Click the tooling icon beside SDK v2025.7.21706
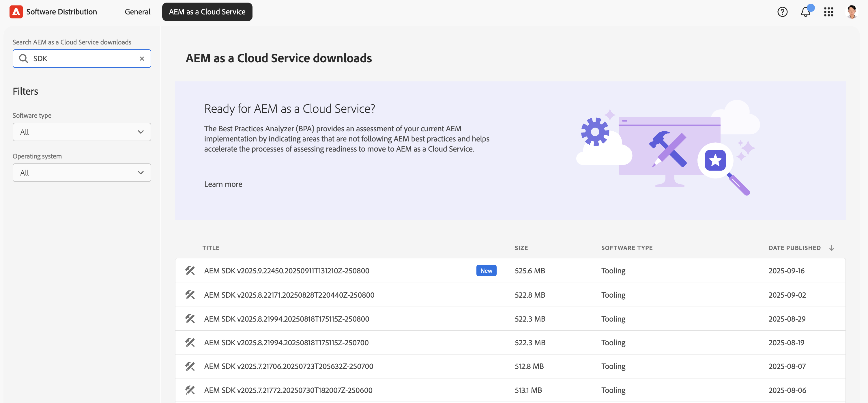The image size is (868, 403). point(190,366)
